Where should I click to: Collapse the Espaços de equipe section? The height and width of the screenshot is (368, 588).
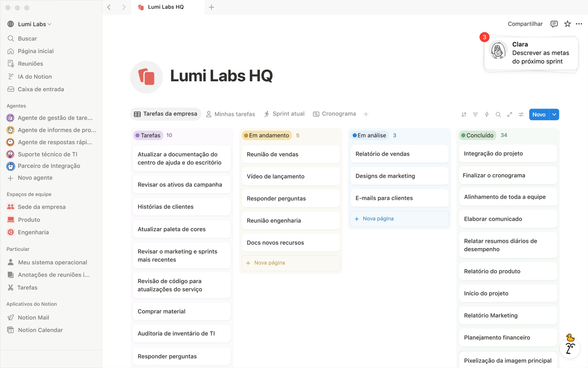tap(29, 194)
